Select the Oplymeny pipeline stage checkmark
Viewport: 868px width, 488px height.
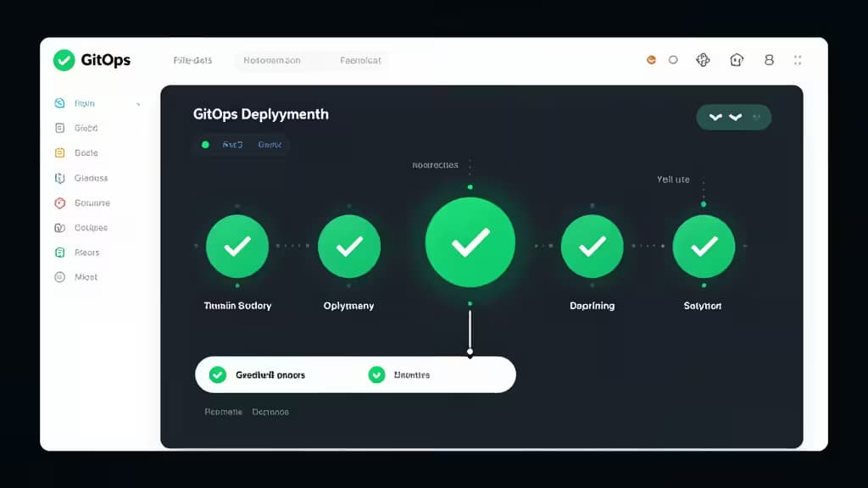349,247
